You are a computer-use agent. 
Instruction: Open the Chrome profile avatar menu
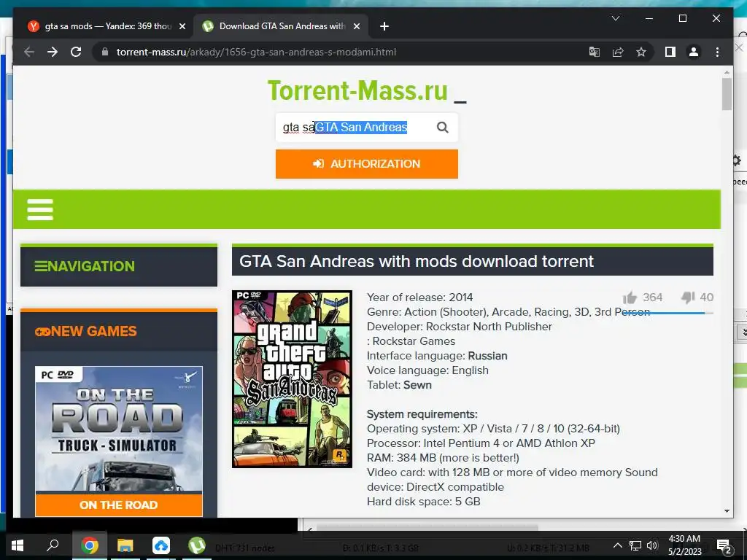[694, 52]
